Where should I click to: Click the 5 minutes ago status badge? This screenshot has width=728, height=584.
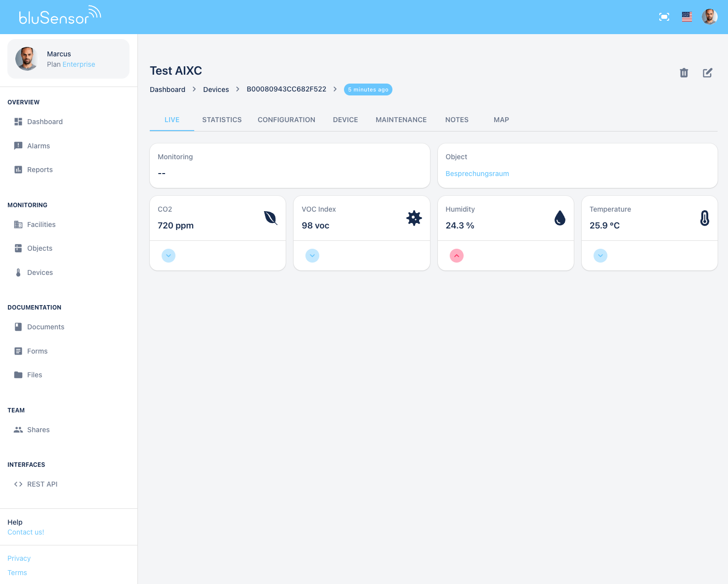click(368, 90)
